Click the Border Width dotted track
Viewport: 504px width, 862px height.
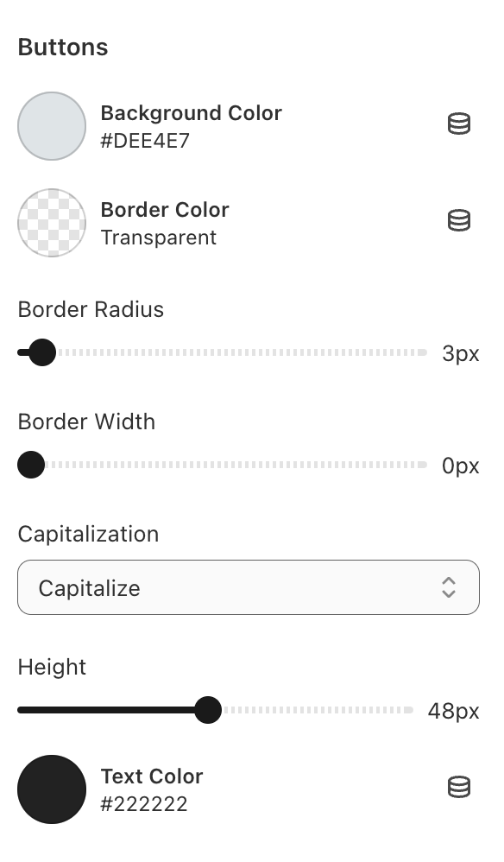236,465
